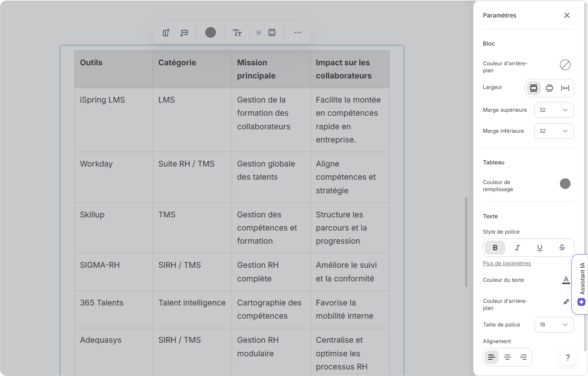The height and width of the screenshot is (376, 588).
Task: Click the add row icon in toolbar
Action: click(184, 33)
